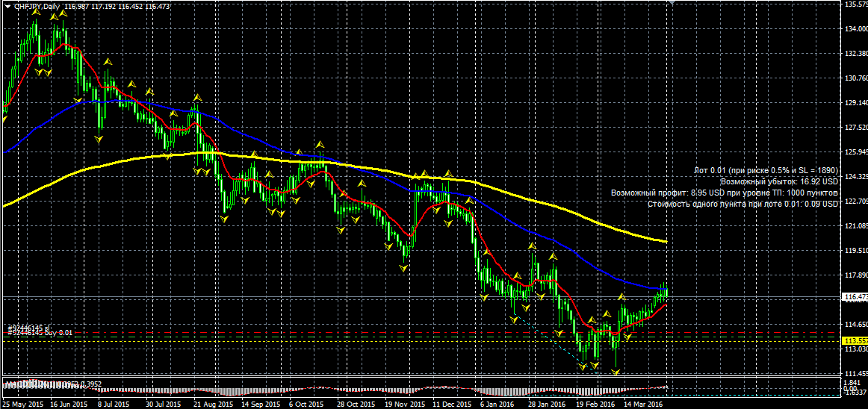This screenshot has width=868, height=409.
Task: Click the 111.455 price scale label
Action: pos(855,373)
